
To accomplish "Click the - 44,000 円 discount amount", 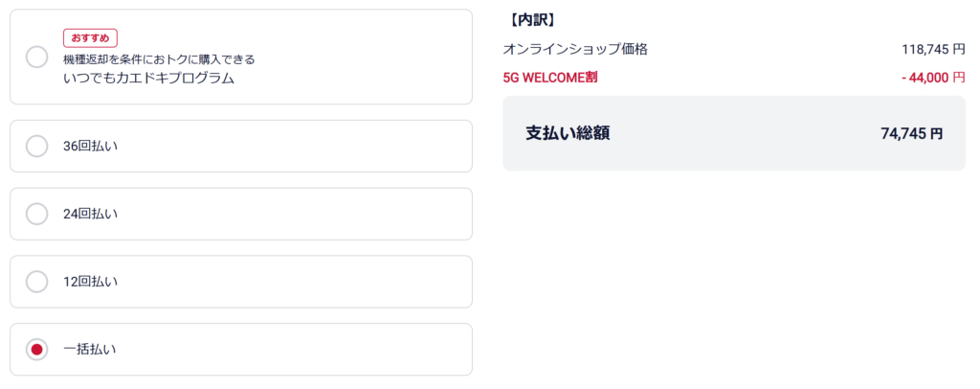I will pos(926,77).
